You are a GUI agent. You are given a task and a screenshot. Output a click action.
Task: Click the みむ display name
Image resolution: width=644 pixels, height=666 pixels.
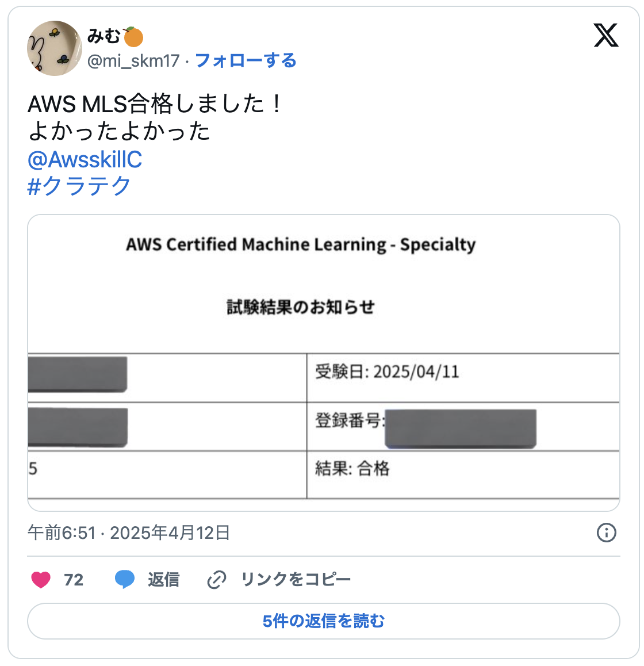103,37
